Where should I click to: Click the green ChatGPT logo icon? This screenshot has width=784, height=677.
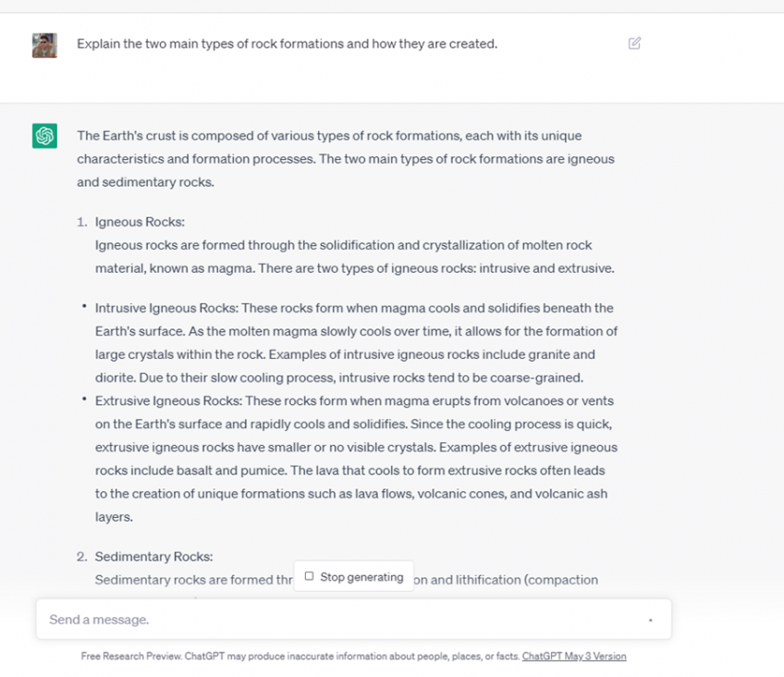pyautogui.click(x=44, y=136)
